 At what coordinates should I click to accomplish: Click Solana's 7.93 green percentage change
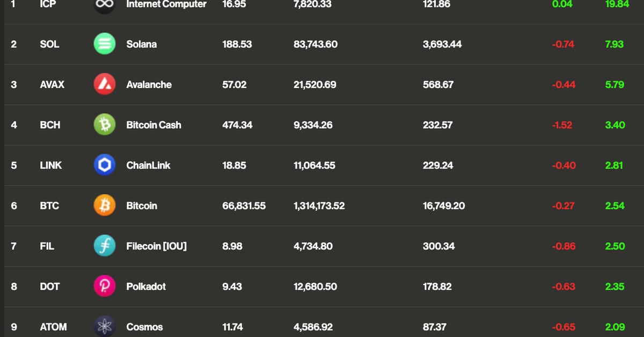pyautogui.click(x=614, y=45)
